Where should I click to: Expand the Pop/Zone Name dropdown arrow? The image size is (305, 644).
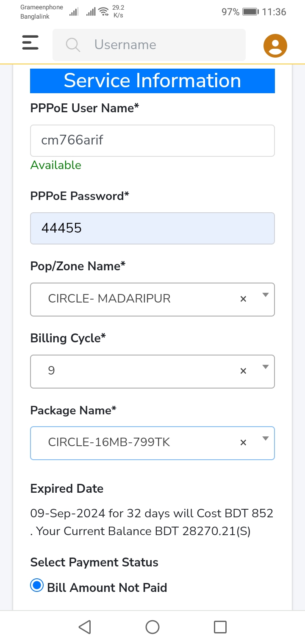click(266, 295)
